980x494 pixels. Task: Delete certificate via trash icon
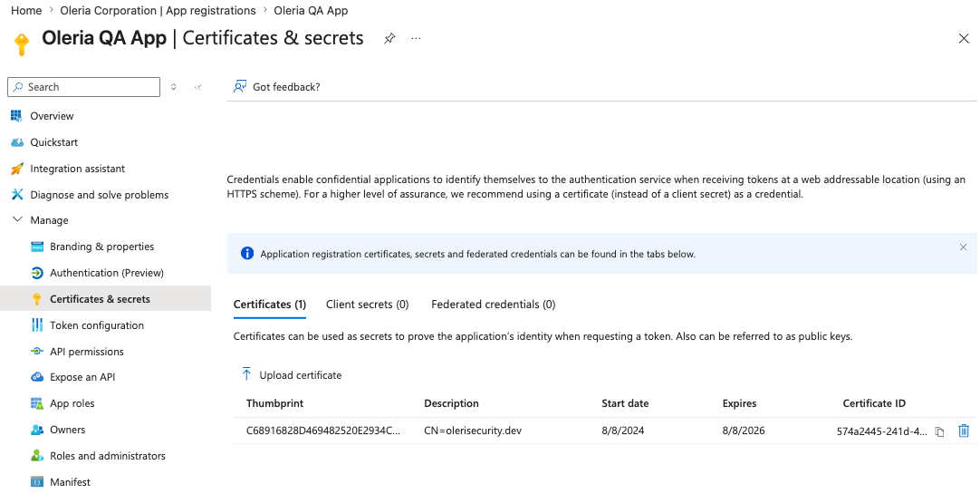(964, 431)
